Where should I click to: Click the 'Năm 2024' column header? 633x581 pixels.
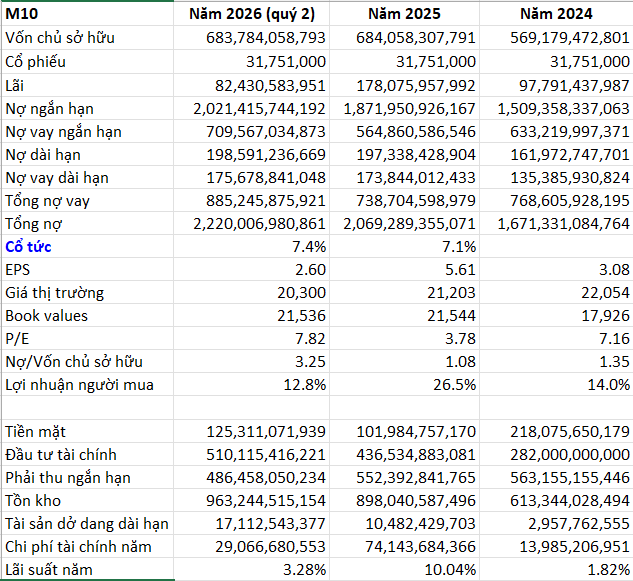(x=556, y=14)
